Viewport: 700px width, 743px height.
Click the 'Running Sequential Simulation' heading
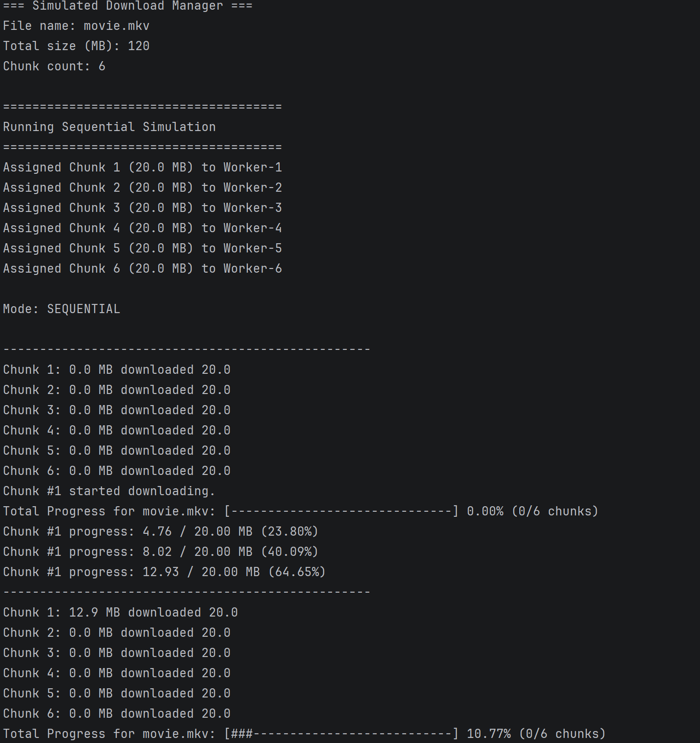(x=109, y=127)
